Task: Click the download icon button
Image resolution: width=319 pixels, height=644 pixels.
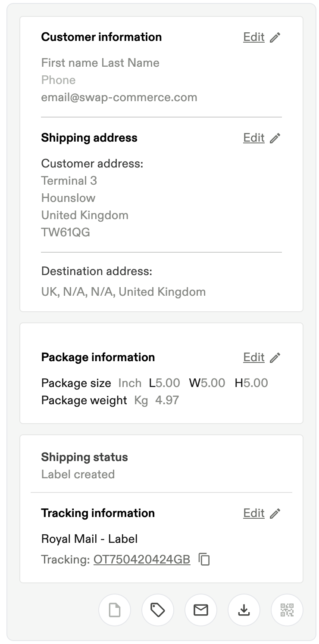Action: [244, 610]
